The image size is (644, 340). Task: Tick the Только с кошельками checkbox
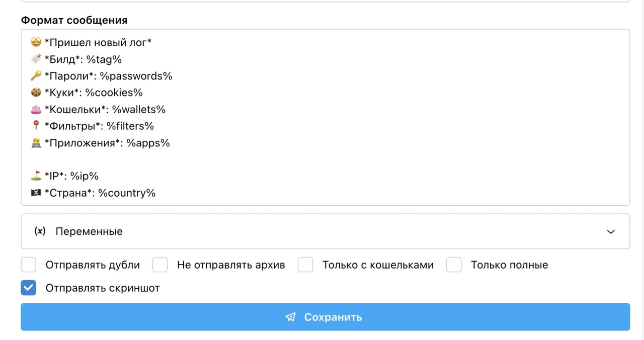(305, 265)
